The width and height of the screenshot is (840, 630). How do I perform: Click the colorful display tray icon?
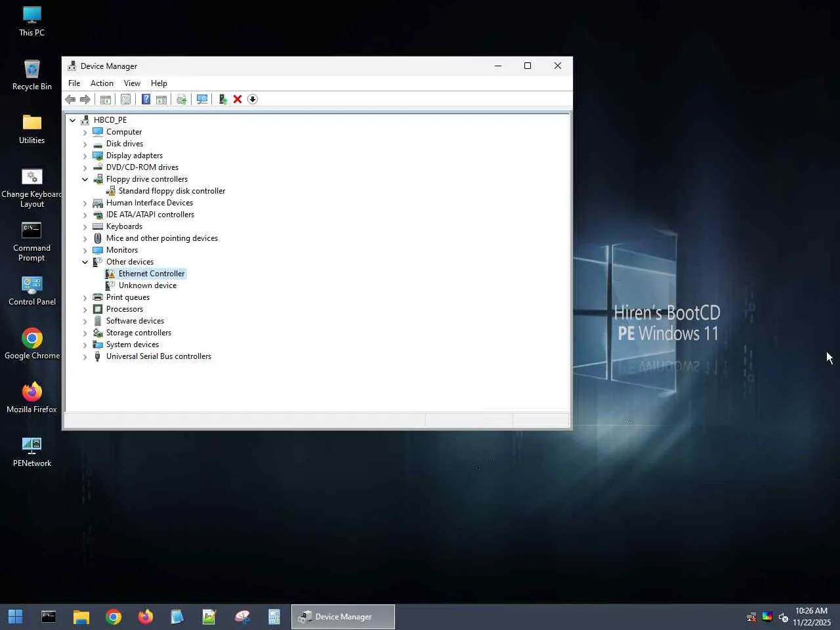pos(767,617)
